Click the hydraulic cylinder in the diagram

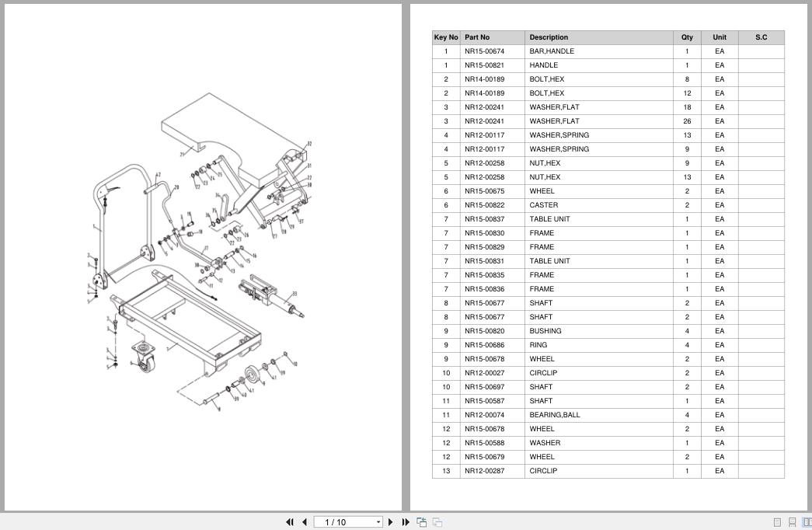(270, 295)
